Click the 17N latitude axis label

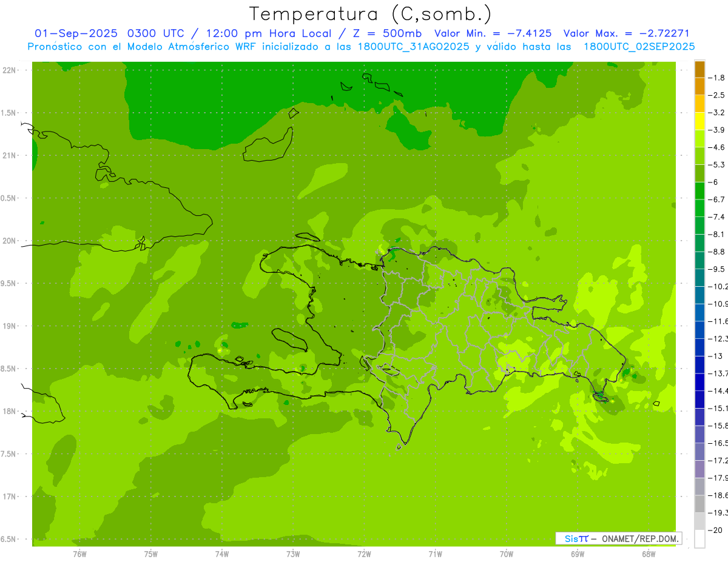click(10, 497)
